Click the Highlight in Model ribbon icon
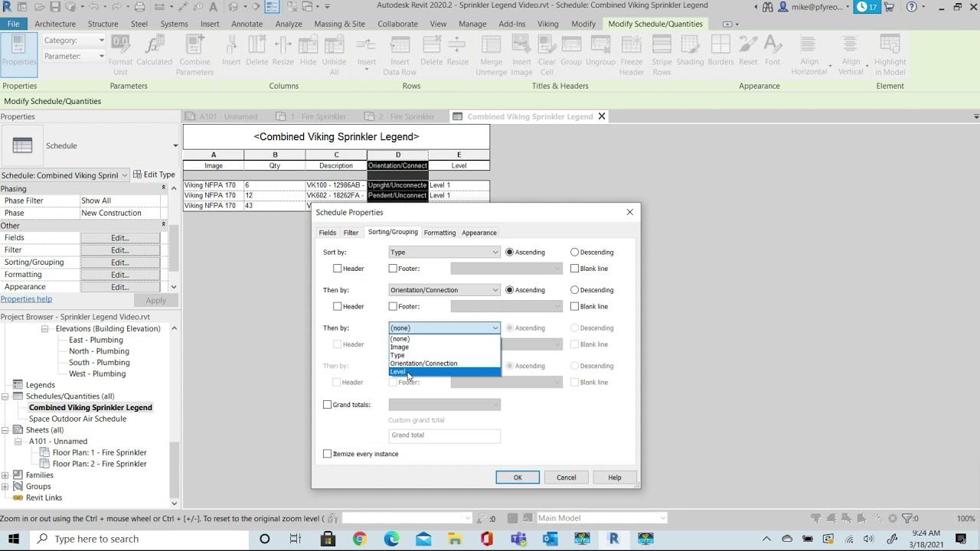 [890, 45]
